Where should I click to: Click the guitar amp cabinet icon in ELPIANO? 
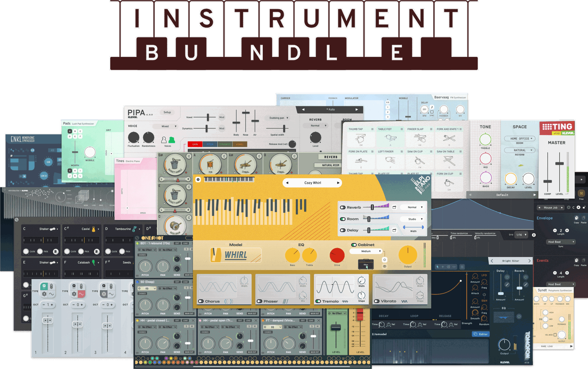tap(366, 264)
